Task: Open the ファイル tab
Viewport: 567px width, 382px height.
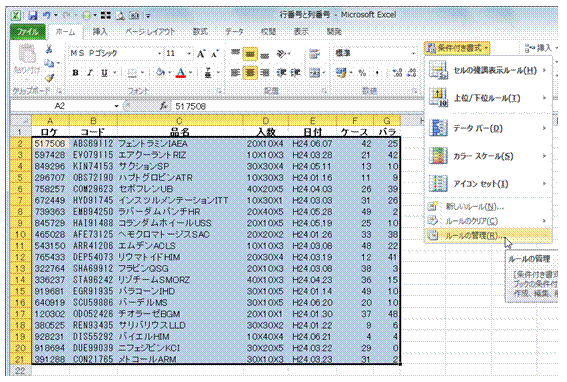Action: click(27, 32)
